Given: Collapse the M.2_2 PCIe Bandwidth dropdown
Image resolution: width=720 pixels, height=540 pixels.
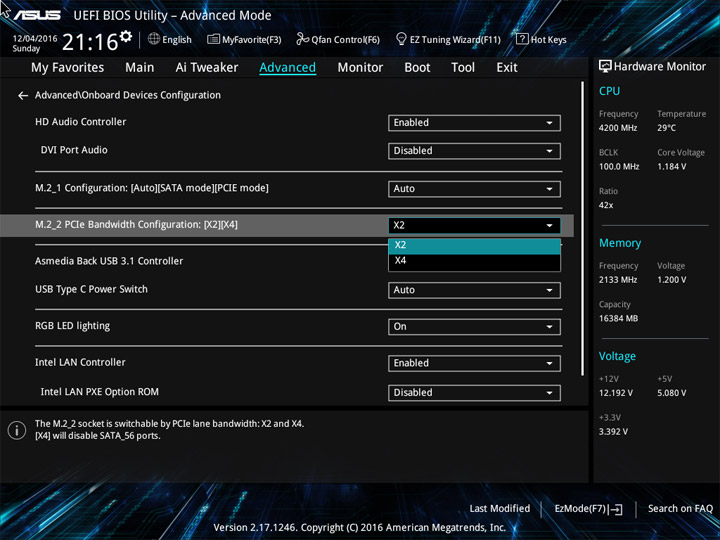Looking at the screenshot, I should (474, 225).
